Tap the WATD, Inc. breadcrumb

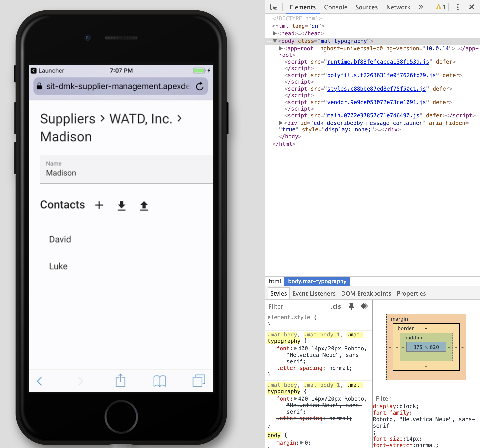141,119
